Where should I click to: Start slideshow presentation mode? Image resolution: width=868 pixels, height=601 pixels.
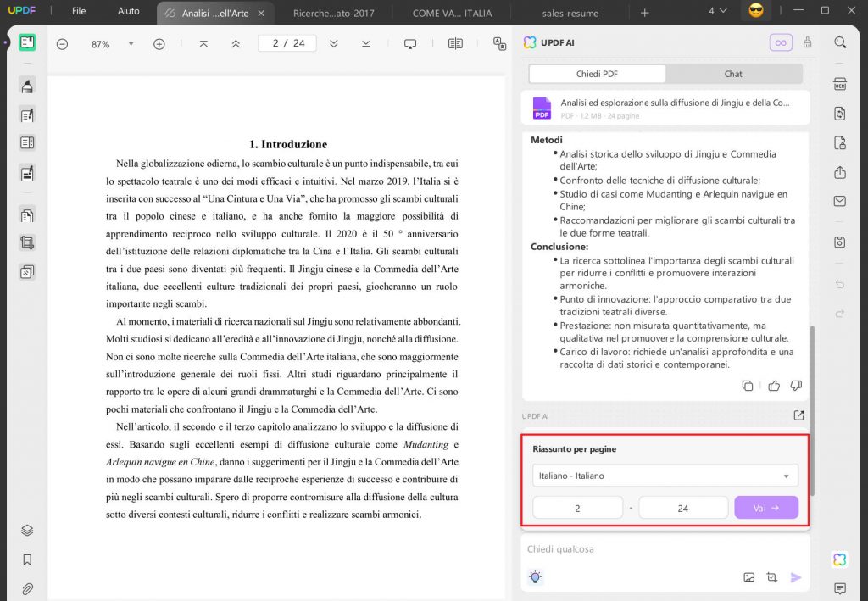(x=410, y=44)
